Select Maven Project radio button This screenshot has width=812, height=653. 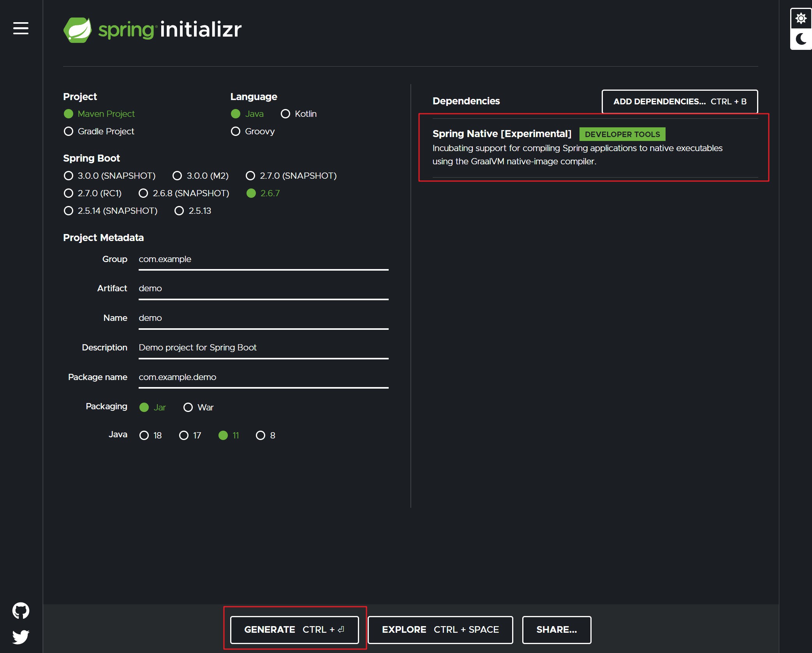coord(99,114)
